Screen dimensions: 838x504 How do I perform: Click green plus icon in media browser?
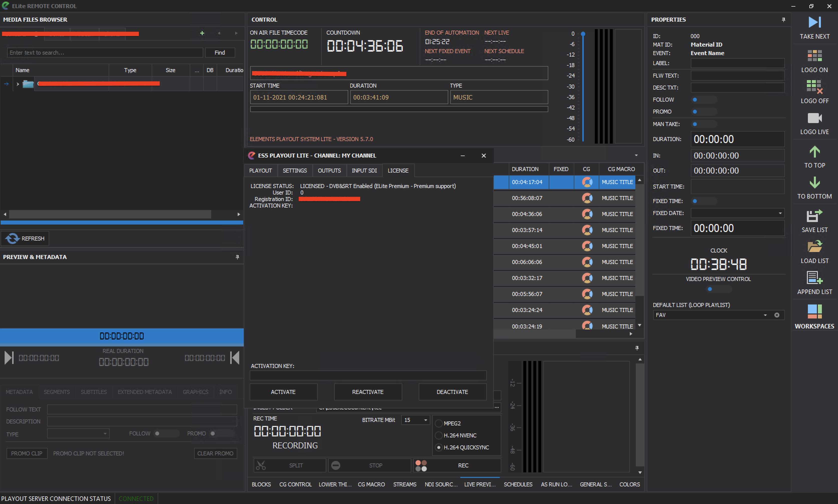tap(202, 33)
